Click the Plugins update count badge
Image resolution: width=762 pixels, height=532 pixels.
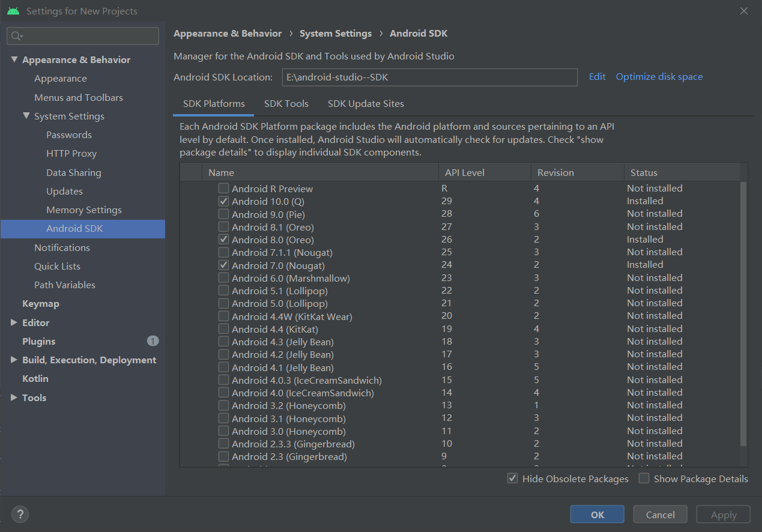(x=153, y=341)
